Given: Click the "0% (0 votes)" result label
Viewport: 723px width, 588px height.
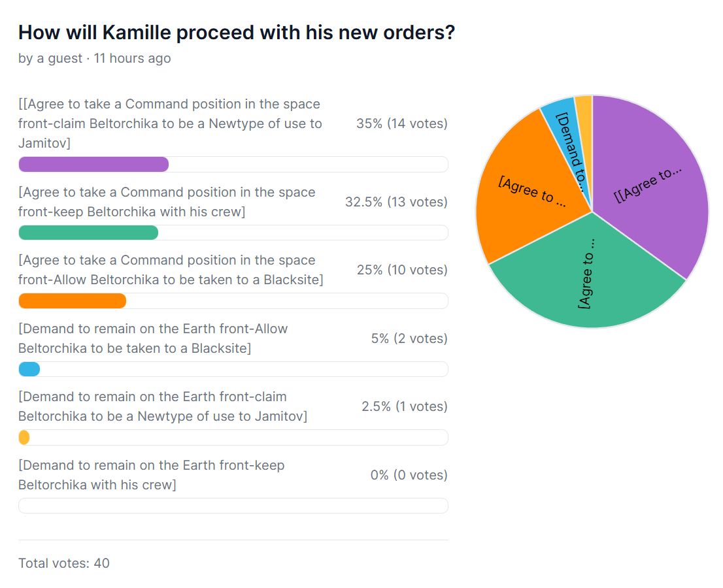Looking at the screenshot, I should [x=409, y=475].
